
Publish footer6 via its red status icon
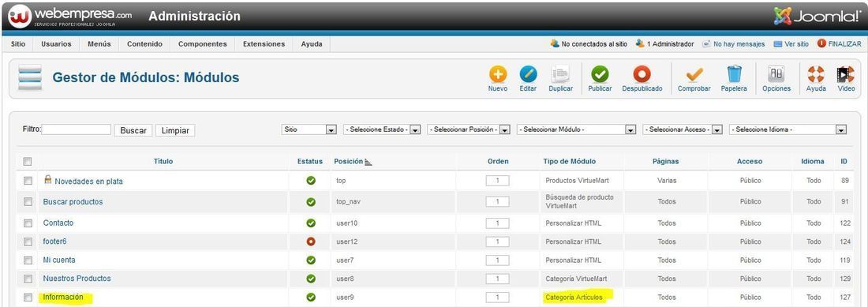[x=311, y=241]
